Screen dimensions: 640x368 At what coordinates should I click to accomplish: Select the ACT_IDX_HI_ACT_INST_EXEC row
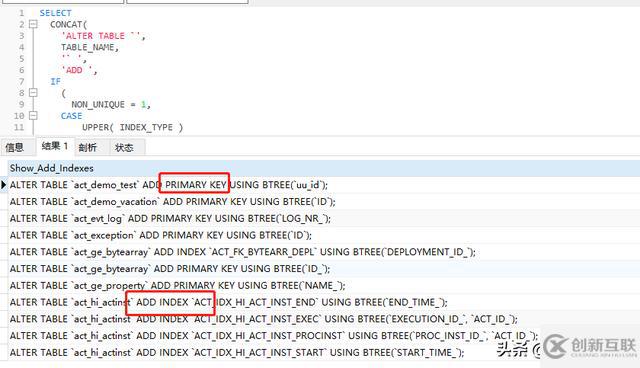[324, 319]
